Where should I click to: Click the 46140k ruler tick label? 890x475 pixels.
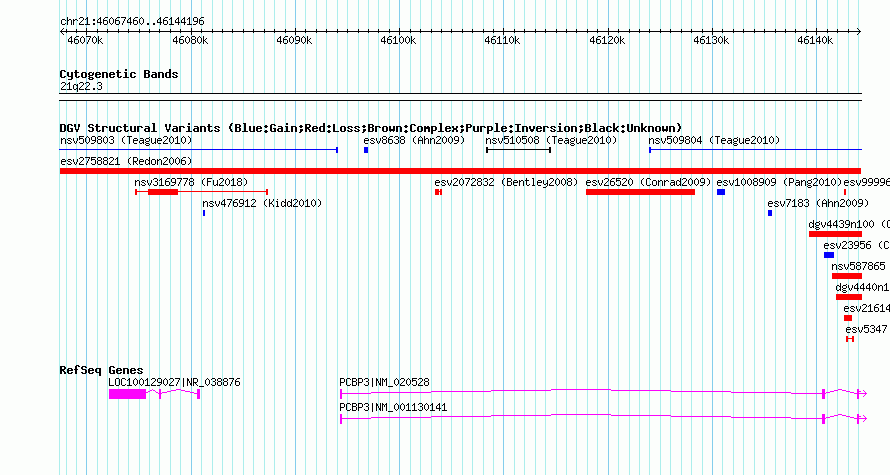coord(815,40)
